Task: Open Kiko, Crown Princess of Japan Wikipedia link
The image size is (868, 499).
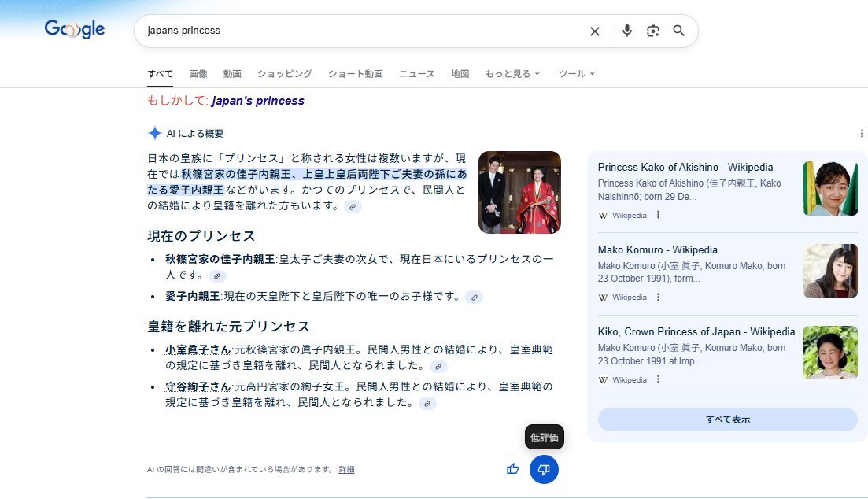Action: [x=696, y=331]
